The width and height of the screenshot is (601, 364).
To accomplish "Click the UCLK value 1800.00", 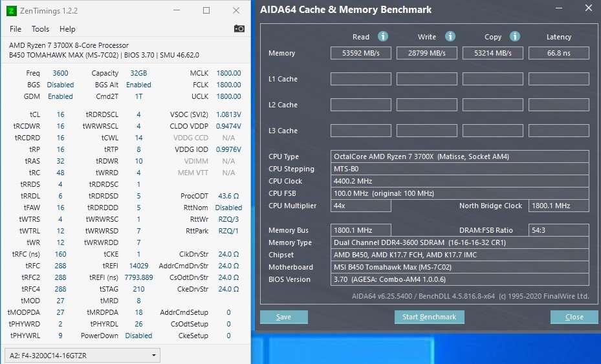I will [228, 96].
